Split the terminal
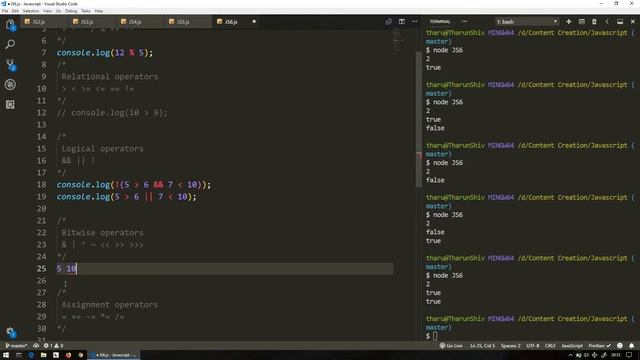The width and height of the screenshot is (640, 360). pos(582,22)
